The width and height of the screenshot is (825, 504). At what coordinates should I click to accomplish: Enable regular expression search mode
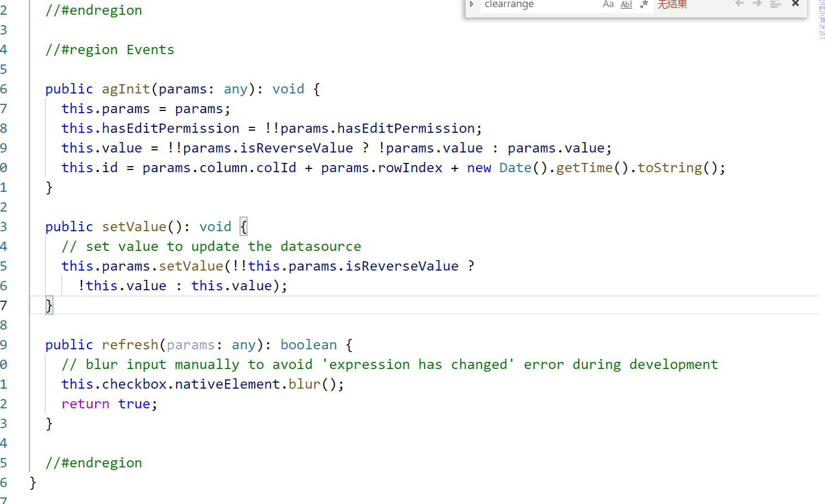click(x=644, y=4)
